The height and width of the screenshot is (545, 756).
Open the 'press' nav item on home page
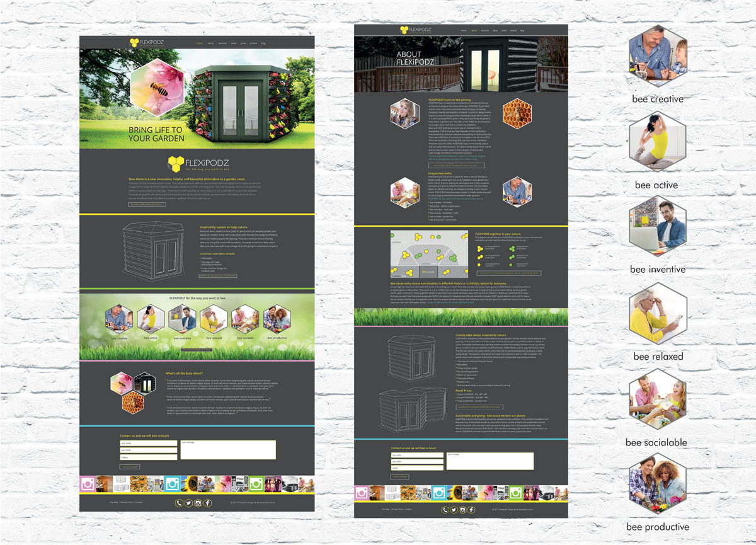pos(243,43)
